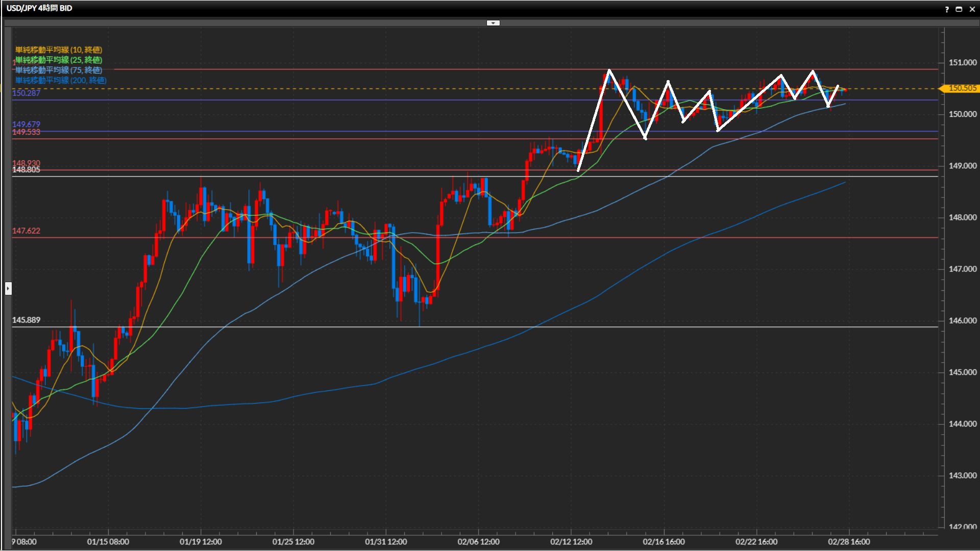The width and height of the screenshot is (980, 551).
Task: Click the 150.287 horizontal line label
Action: click(x=26, y=93)
